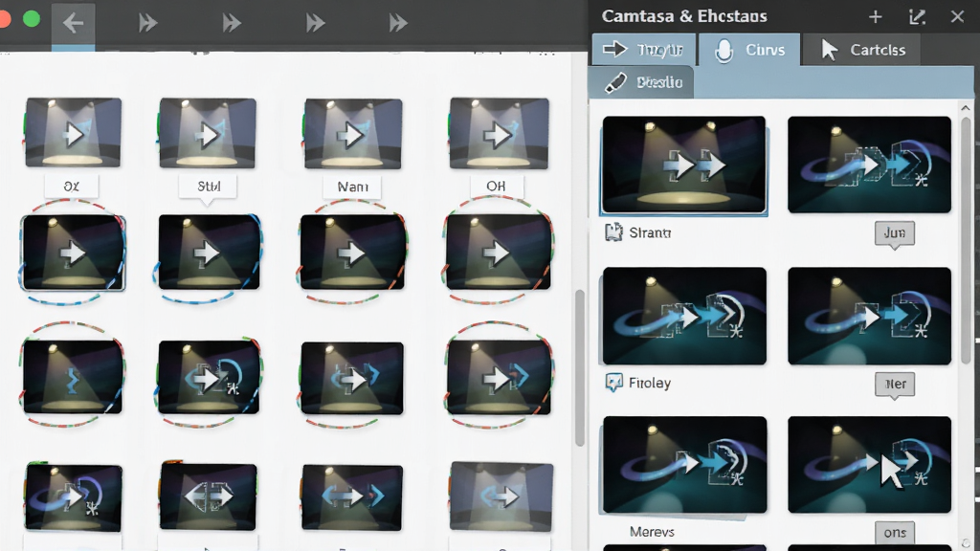980x551 pixels.
Task: Select the Firoley label text
Action: point(650,383)
